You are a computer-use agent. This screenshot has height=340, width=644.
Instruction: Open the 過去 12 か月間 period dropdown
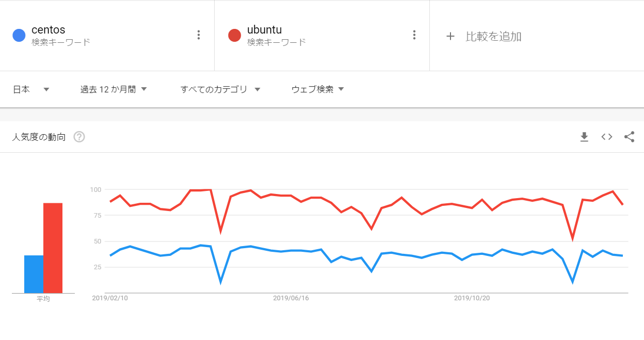pyautogui.click(x=114, y=89)
